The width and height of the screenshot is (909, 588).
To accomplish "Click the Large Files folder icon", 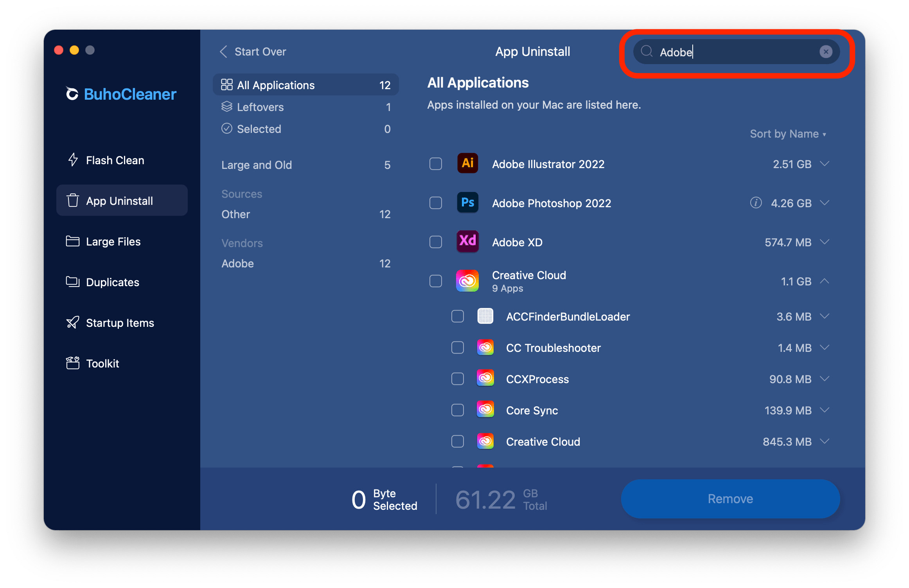I will point(73,241).
